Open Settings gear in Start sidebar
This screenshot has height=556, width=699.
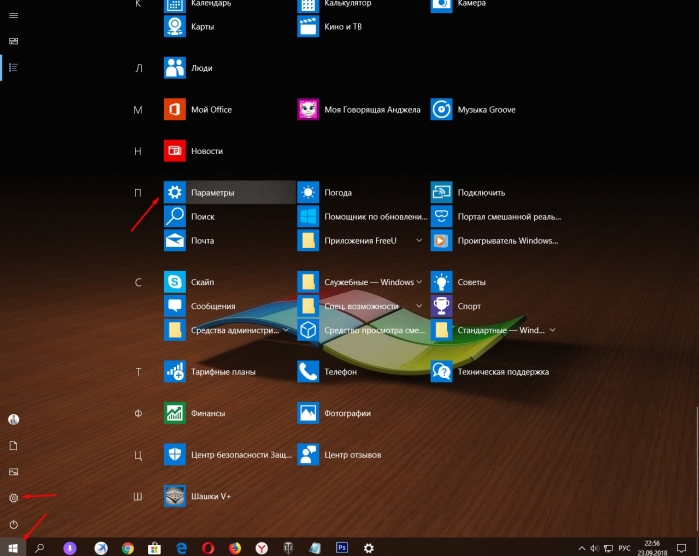point(13,498)
